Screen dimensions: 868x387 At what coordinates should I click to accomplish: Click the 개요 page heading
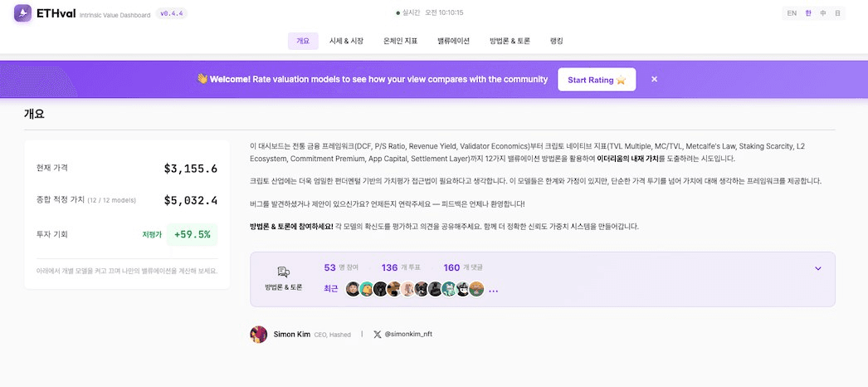pos(34,114)
